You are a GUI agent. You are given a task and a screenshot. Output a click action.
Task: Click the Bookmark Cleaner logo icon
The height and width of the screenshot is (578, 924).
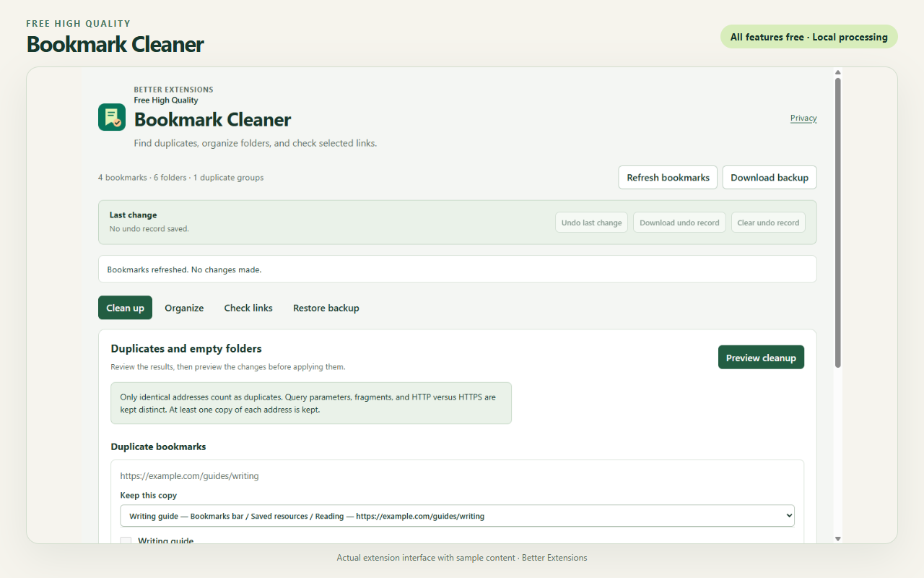[x=112, y=117]
